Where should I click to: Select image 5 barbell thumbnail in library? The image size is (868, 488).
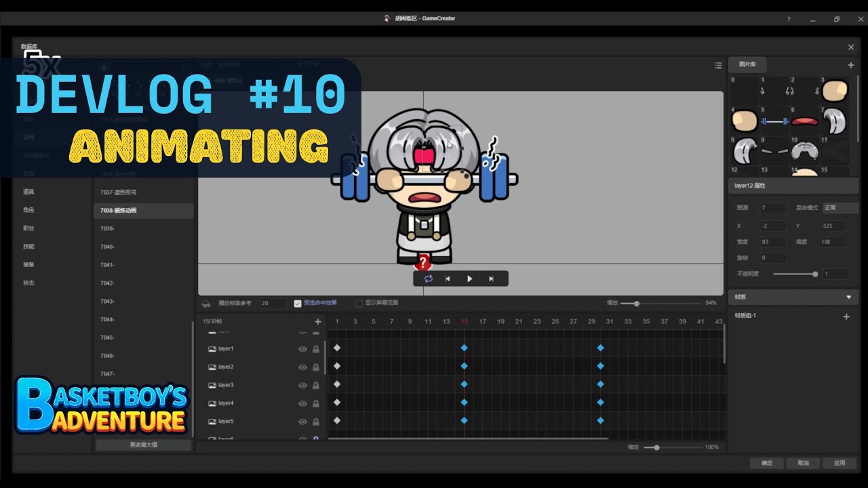[x=774, y=121]
